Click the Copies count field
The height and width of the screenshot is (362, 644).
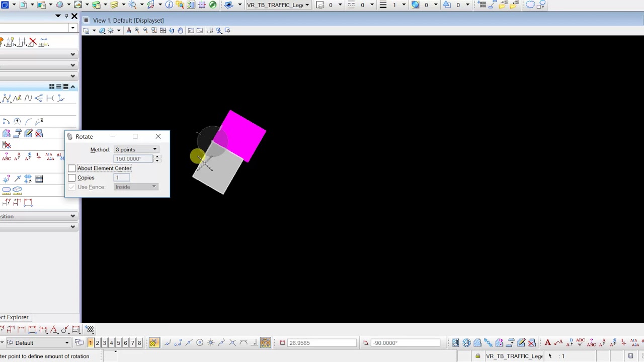(x=122, y=177)
